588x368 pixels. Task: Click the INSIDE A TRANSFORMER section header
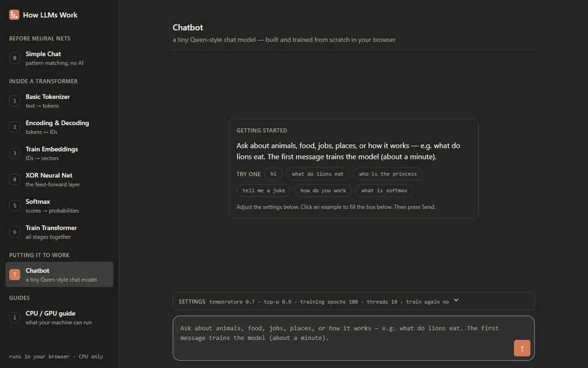click(x=43, y=81)
